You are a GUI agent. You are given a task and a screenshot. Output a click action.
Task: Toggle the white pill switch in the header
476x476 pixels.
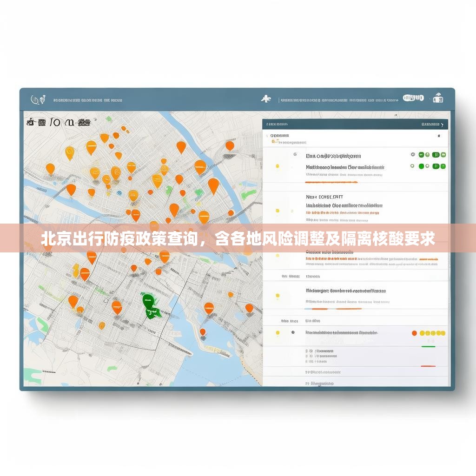[x=413, y=98]
